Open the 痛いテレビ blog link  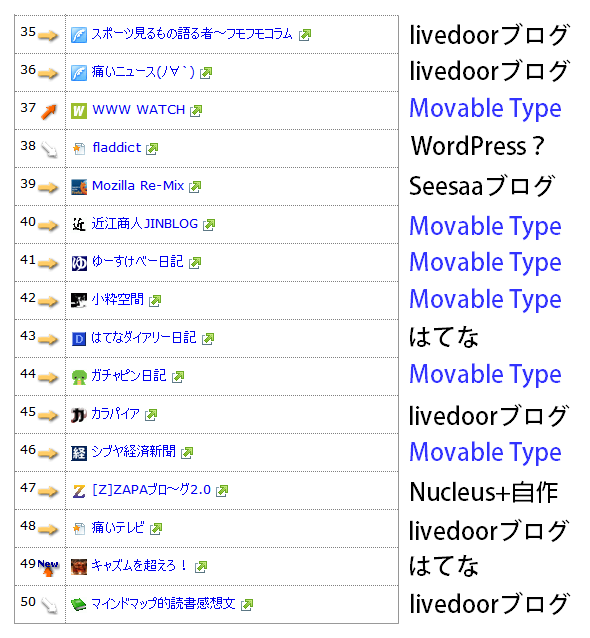click(x=118, y=528)
